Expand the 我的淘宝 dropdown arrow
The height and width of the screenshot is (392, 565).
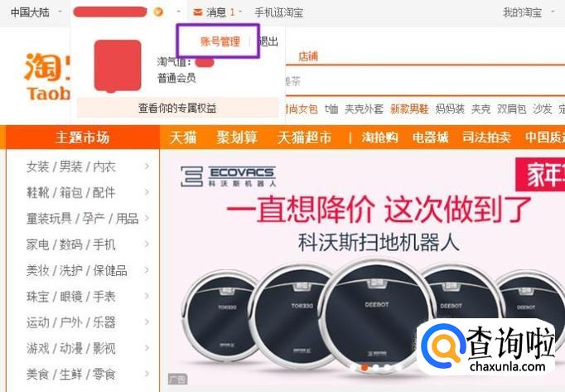click(553, 12)
